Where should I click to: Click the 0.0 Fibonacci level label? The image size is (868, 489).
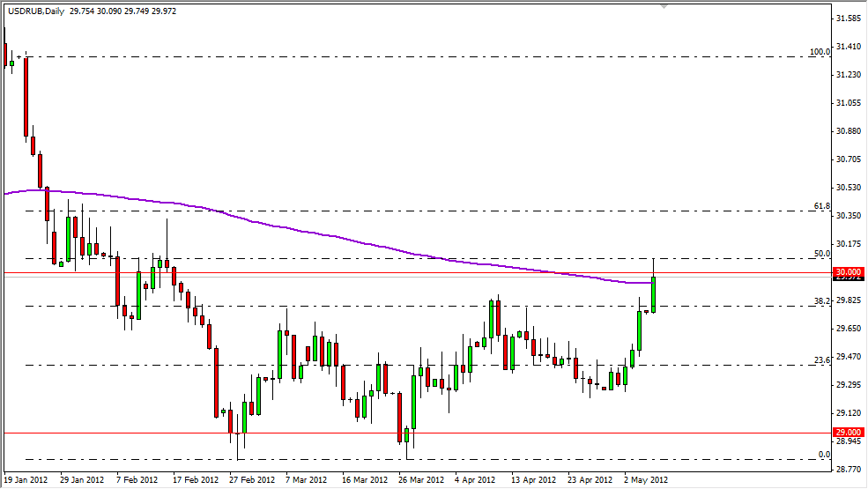(x=824, y=455)
